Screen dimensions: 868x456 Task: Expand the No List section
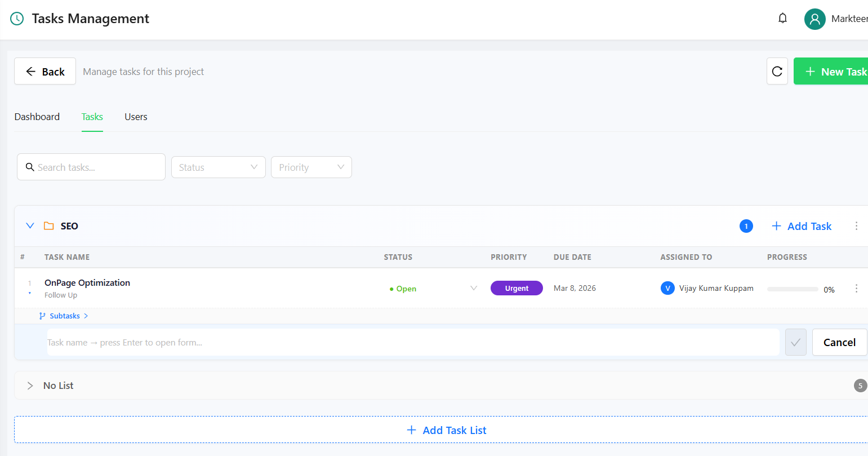[x=30, y=386]
